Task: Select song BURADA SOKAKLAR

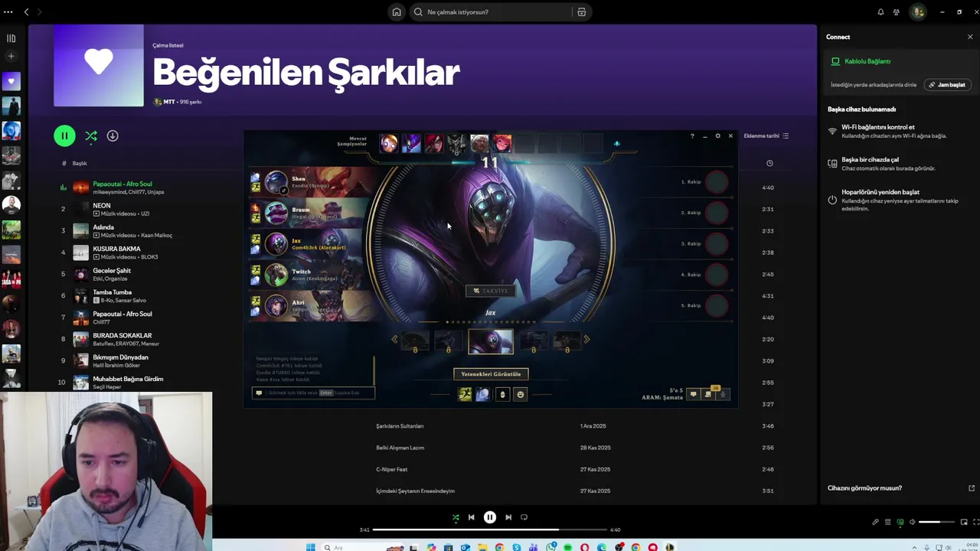Action: click(x=122, y=336)
